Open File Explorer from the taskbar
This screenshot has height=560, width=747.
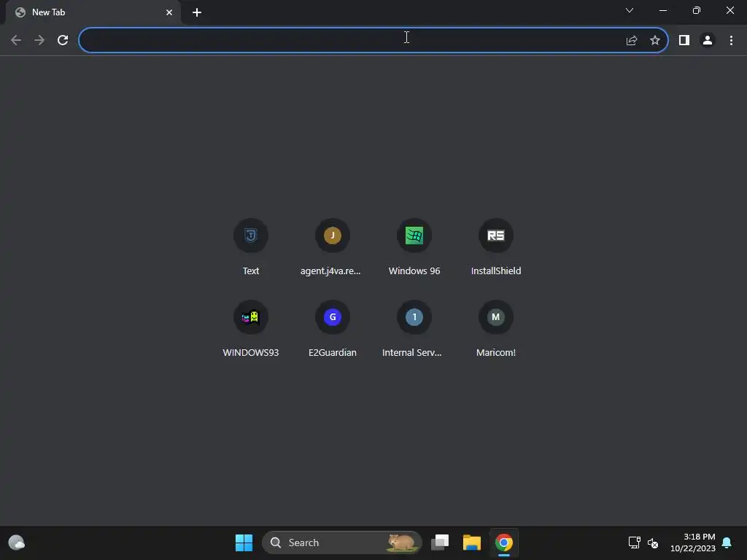tap(472, 542)
